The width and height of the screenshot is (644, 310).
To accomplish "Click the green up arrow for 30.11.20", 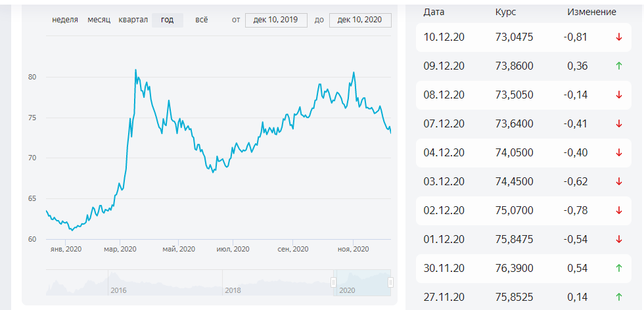I will pyautogui.click(x=618, y=268).
